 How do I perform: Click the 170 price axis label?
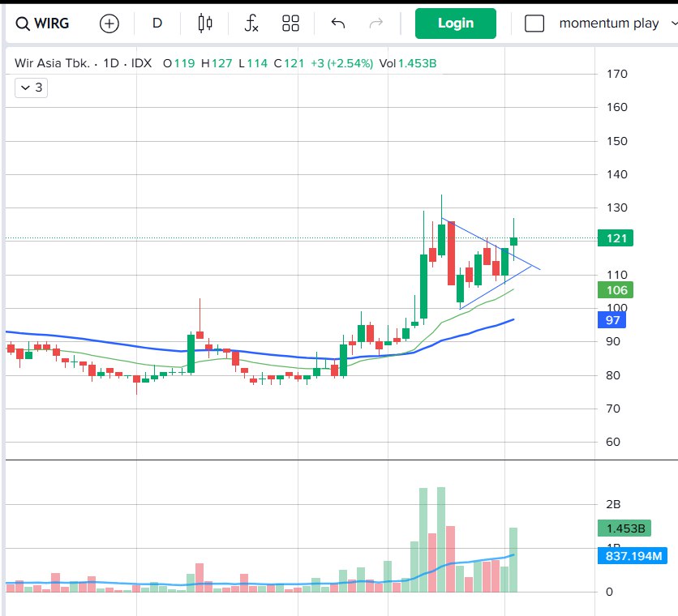click(x=617, y=74)
